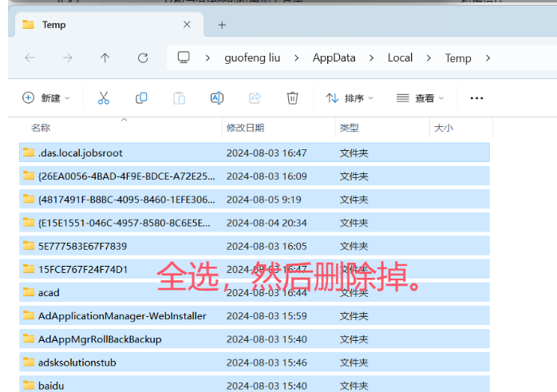Select the adsksolutionstub folder name

tap(77, 362)
